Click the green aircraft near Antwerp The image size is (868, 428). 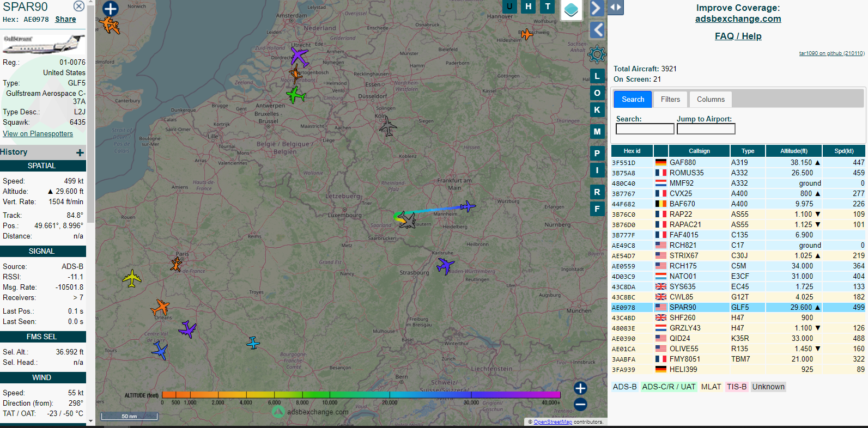(x=295, y=95)
